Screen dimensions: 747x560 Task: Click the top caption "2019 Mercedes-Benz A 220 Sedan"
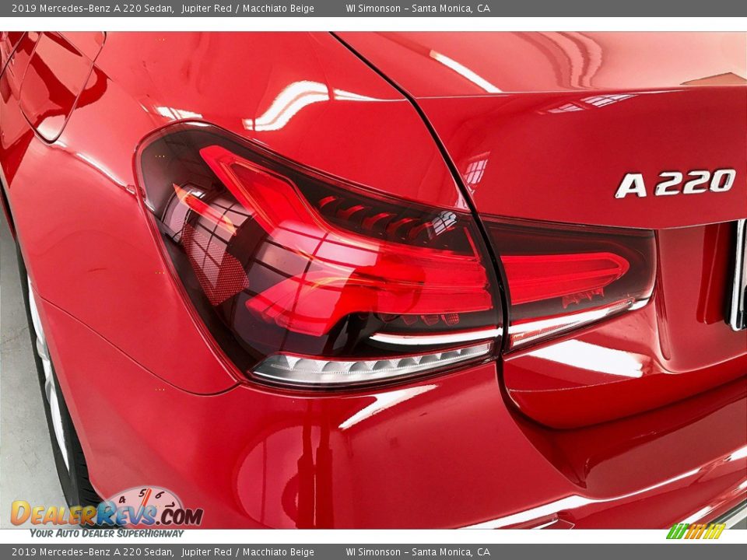[93, 8]
